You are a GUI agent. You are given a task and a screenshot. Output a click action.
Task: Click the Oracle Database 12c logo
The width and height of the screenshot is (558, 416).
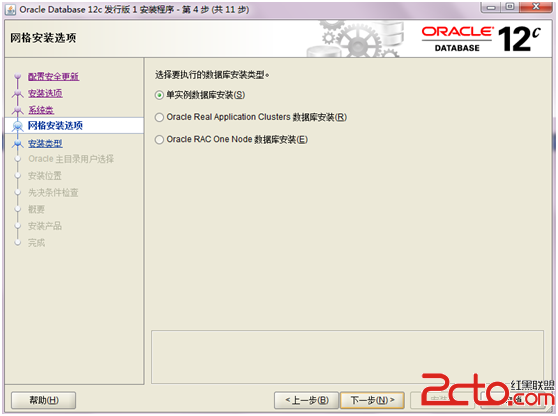coord(481,39)
